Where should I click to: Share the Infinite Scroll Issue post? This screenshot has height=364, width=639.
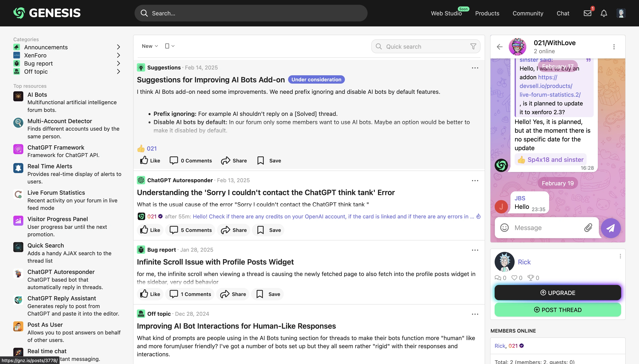click(x=233, y=294)
